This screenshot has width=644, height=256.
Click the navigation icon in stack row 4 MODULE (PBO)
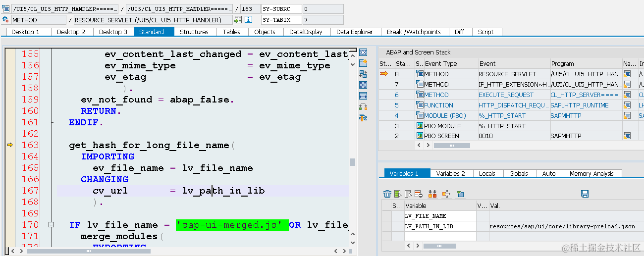[627, 115]
